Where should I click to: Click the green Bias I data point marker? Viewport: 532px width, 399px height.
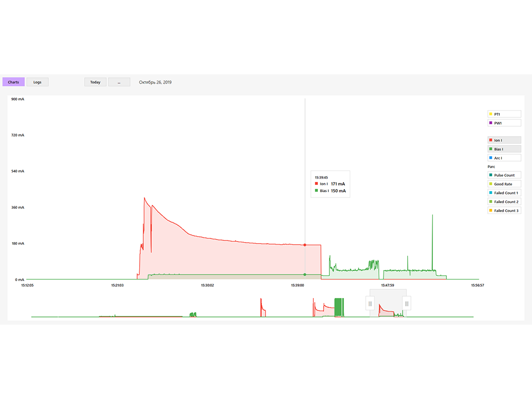point(305,274)
